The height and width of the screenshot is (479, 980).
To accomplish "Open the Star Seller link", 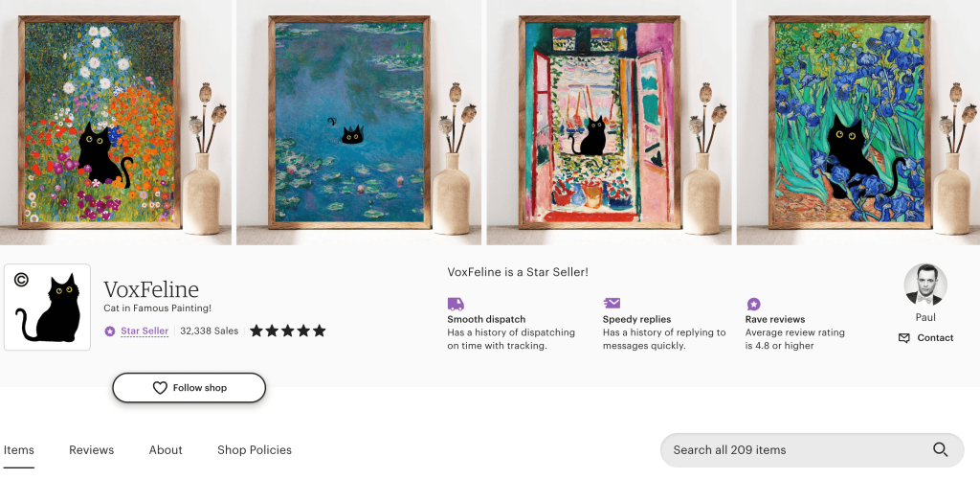I will coord(145,331).
